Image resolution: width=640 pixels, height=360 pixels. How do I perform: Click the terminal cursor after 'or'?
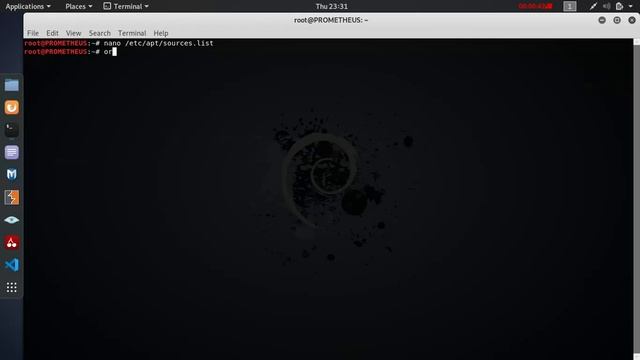115,51
